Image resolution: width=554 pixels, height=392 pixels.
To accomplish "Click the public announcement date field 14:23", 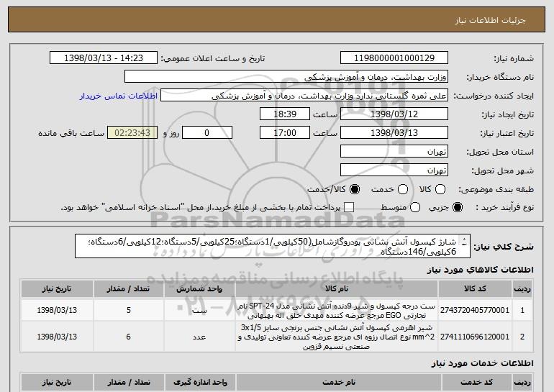I will tap(104, 58).
